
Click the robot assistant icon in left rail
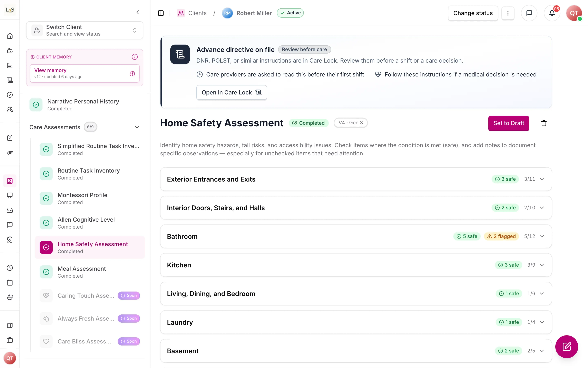pos(10,51)
